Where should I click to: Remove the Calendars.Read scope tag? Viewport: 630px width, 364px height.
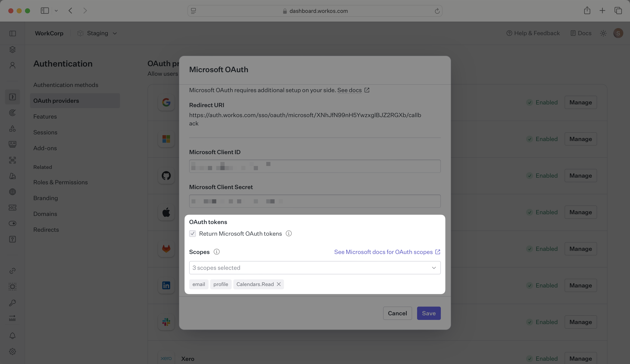[279, 284]
